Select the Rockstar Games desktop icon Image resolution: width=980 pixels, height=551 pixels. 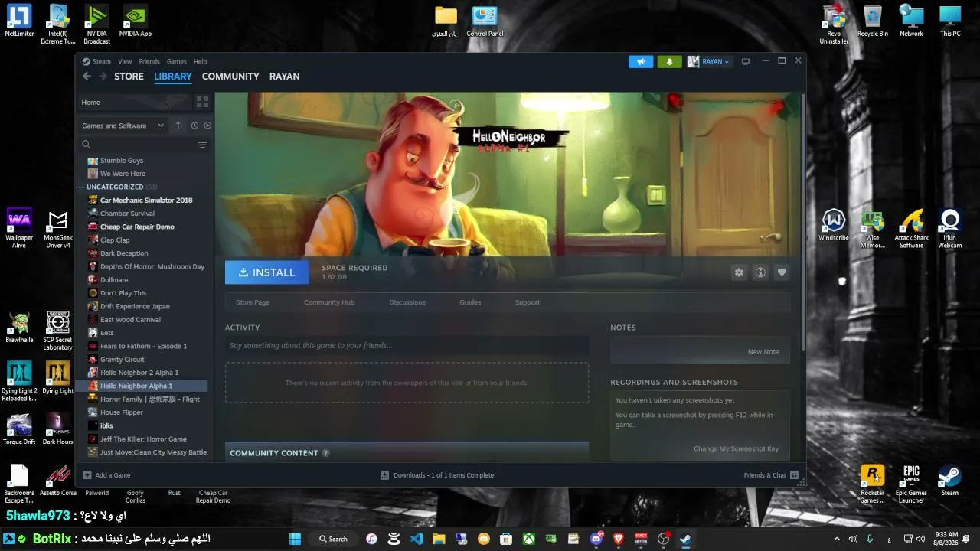pyautogui.click(x=872, y=484)
